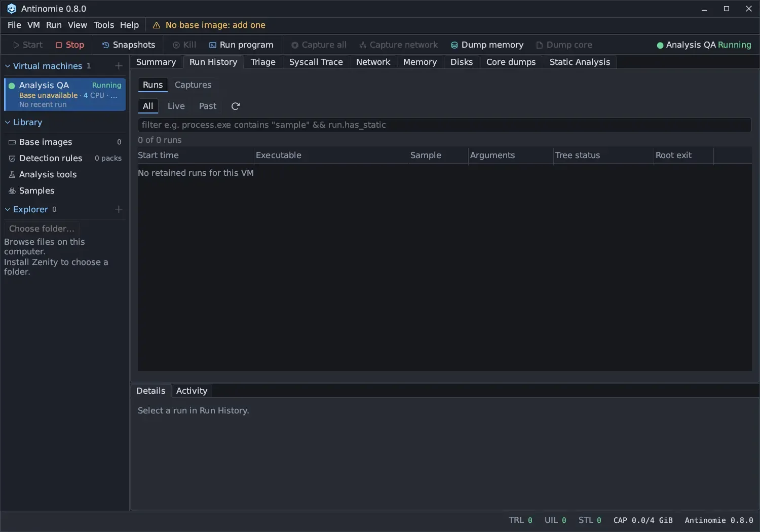The width and height of the screenshot is (760, 532).
Task: Click the CAP 0.0/4 GiB status entry
Action: [x=643, y=520]
